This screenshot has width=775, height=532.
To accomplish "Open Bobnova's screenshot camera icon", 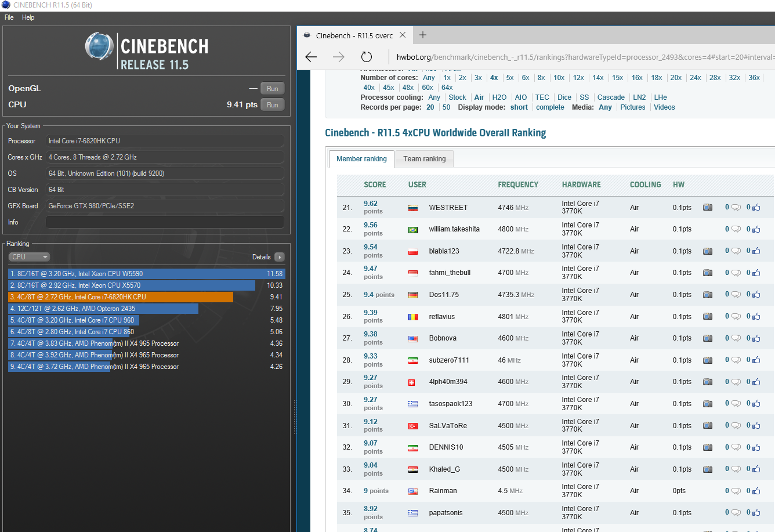I will [708, 338].
